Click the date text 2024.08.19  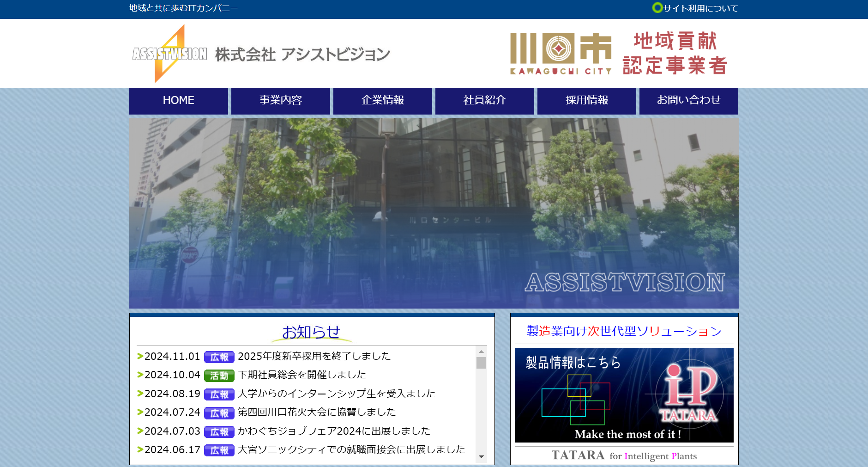tap(172, 394)
